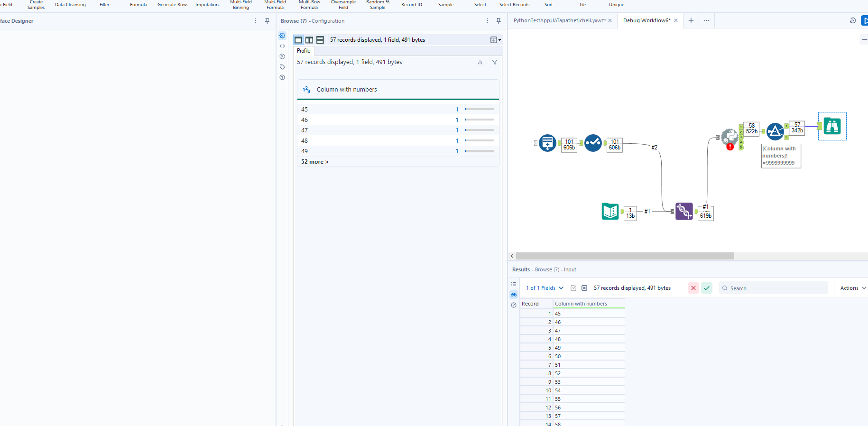
Task: Click the Browse binoculars tool on canvas
Action: pos(832,126)
